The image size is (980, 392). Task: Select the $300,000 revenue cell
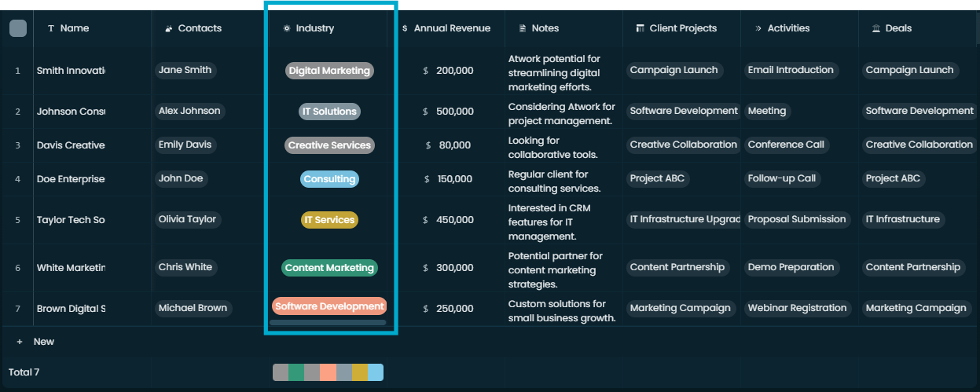pos(446,268)
